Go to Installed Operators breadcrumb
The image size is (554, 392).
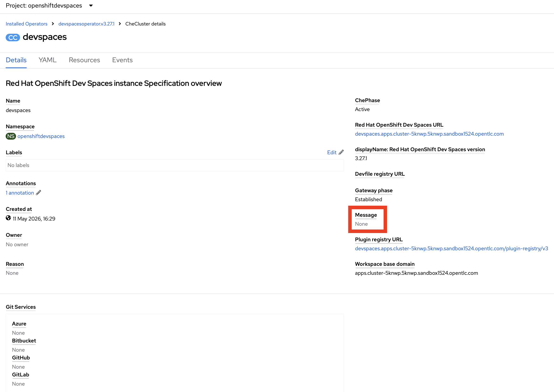(x=27, y=24)
